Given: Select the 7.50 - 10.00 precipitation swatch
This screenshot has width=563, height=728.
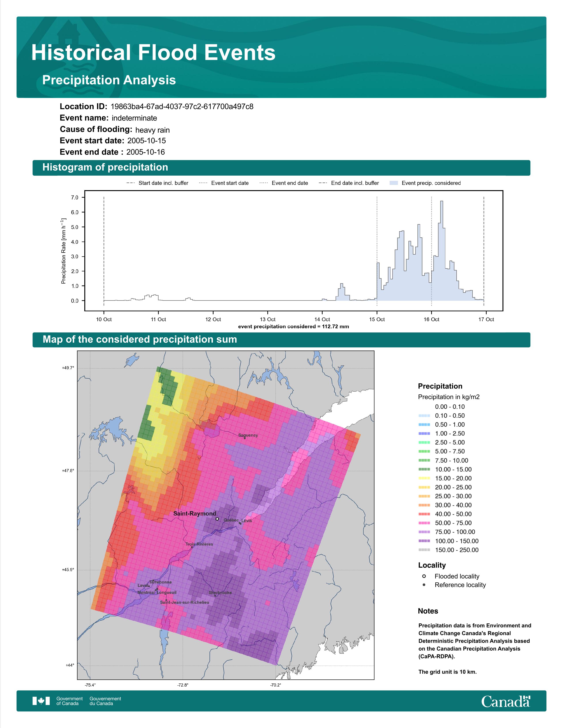Looking at the screenshot, I should tap(424, 460).
